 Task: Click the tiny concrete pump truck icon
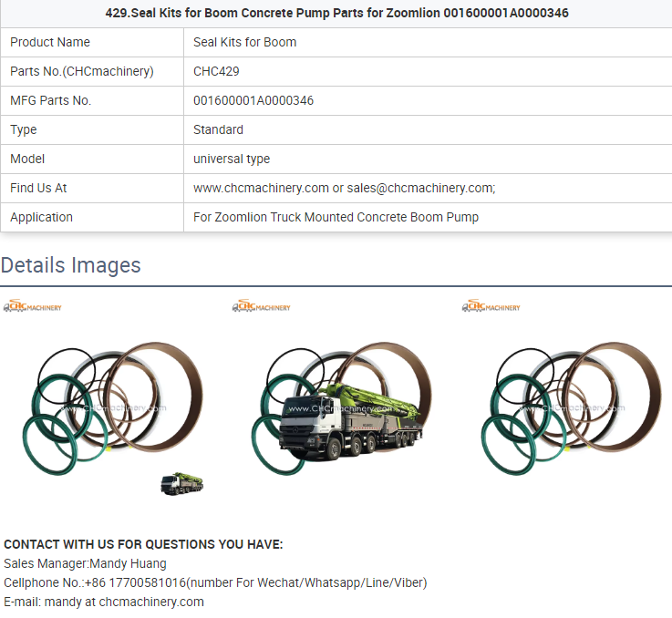pyautogui.click(x=182, y=484)
